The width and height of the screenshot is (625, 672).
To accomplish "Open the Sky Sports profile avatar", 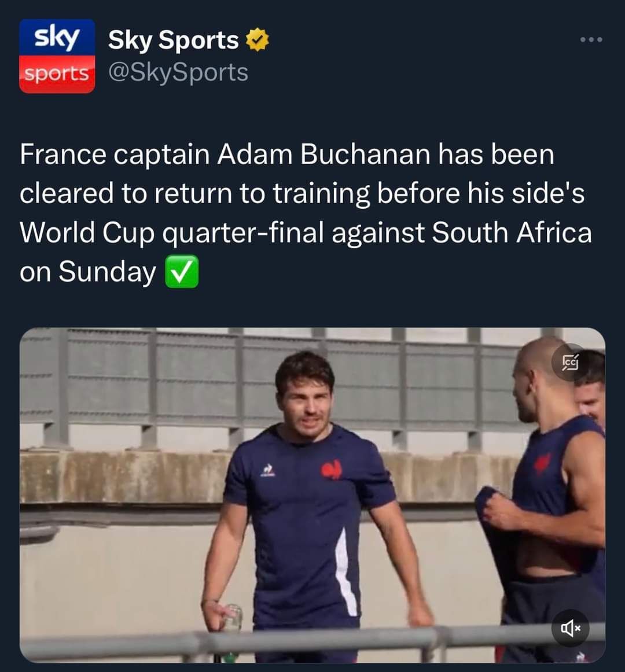I will click(57, 56).
